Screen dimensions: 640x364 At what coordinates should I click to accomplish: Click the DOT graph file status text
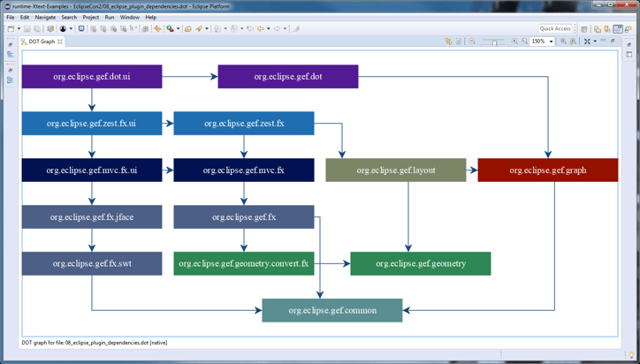point(95,343)
